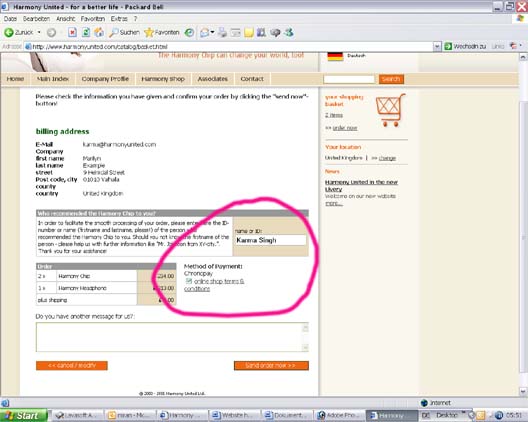Screen dimensions: 528x422
Task: Open the ? help menu
Action: click(x=135, y=19)
